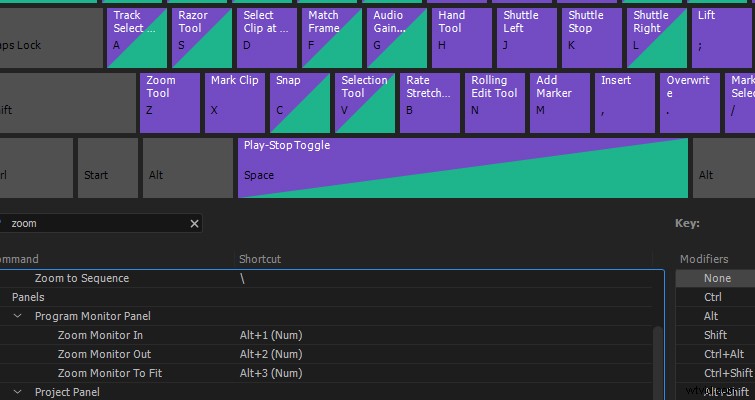This screenshot has height=400, width=755.
Task: Select the Zoom Tool Z key
Action: pos(170,103)
